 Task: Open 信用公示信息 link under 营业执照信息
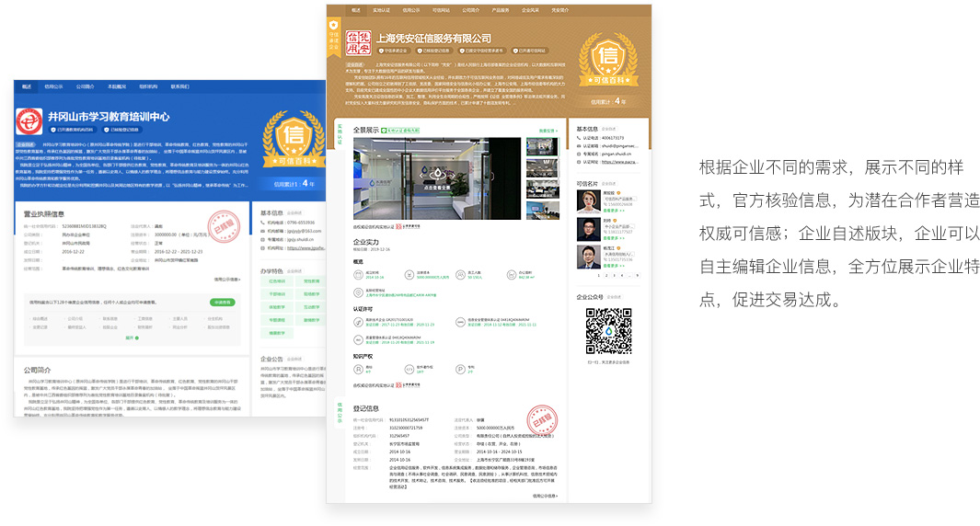pyautogui.click(x=226, y=279)
